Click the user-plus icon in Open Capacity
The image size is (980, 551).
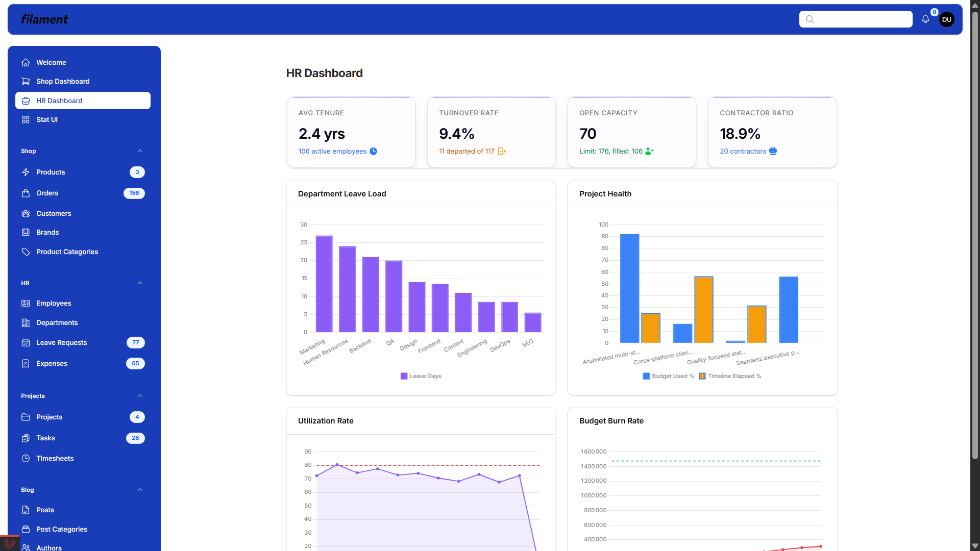pos(649,151)
